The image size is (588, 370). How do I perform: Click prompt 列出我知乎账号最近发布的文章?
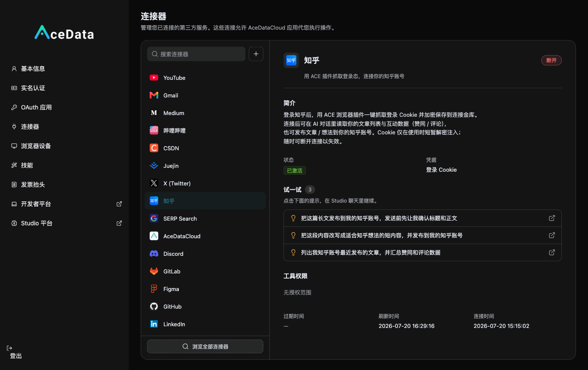422,252
